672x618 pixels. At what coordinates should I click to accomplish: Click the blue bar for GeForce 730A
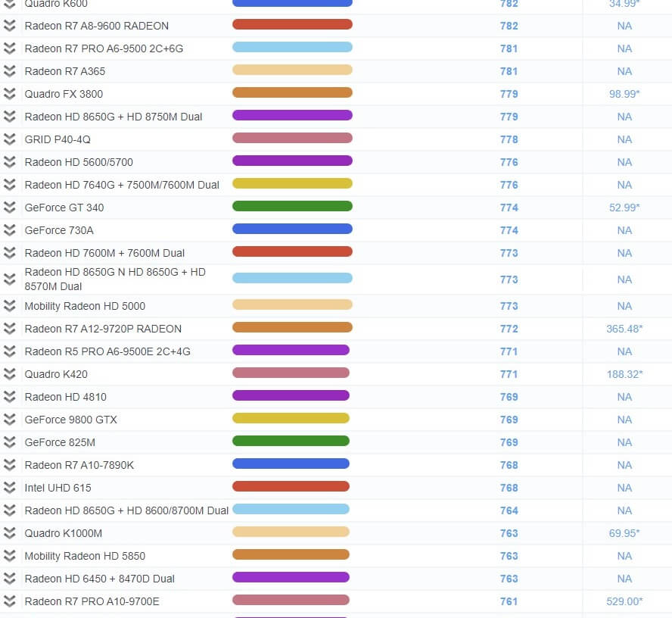292,229
